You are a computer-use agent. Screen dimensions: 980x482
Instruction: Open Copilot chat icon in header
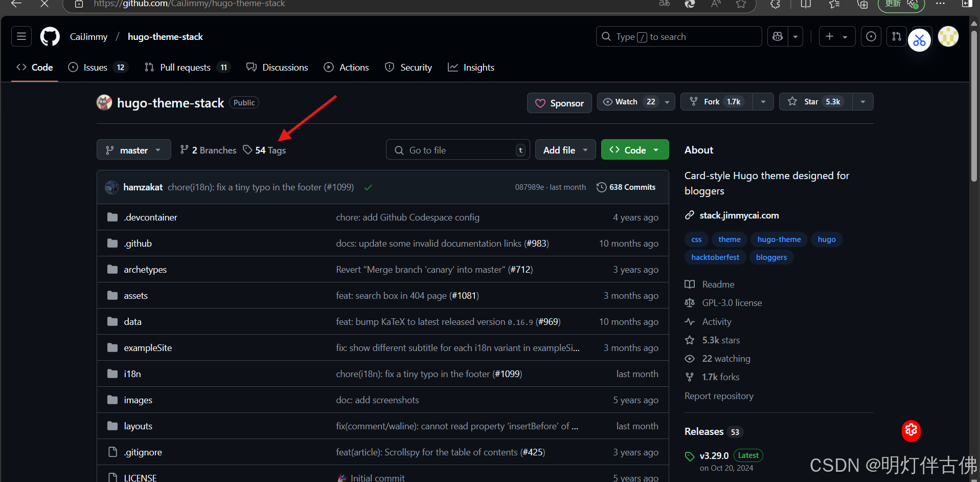(x=778, y=36)
